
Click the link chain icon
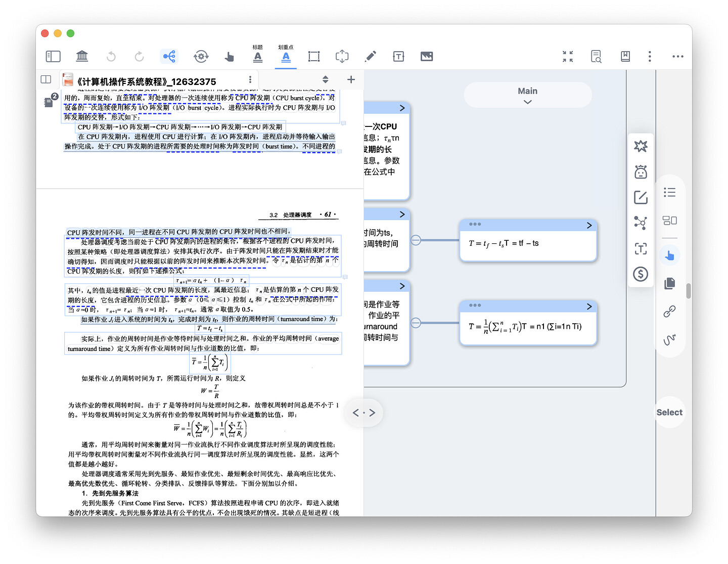[669, 311]
